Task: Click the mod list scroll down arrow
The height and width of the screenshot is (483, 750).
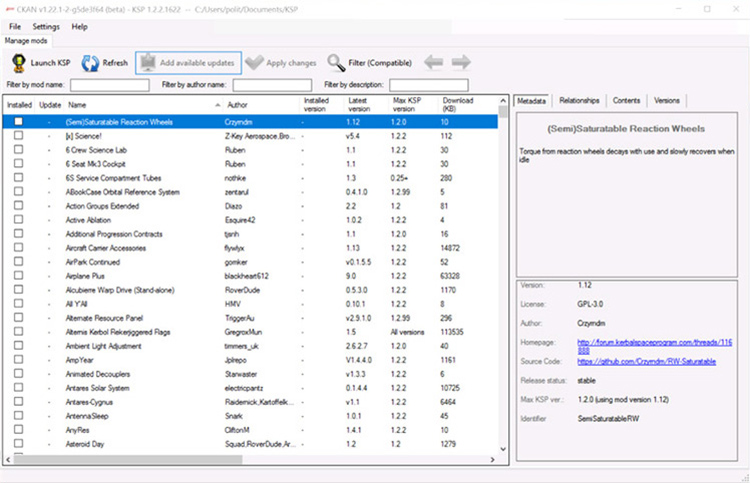Action: (x=503, y=449)
